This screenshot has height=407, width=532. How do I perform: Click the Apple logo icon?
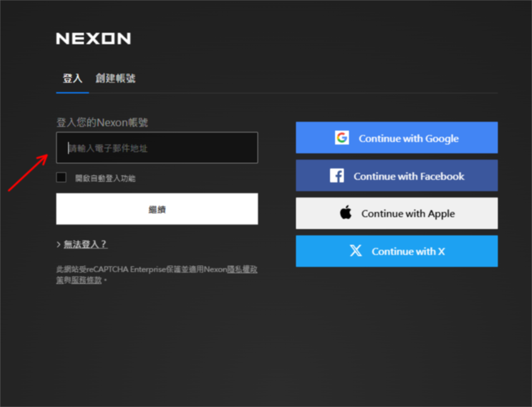point(346,212)
